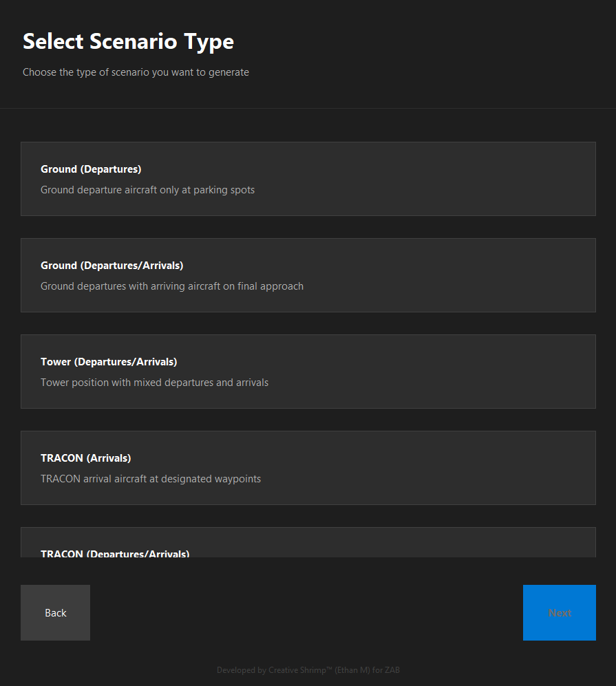Click the arriving aircraft on final description

(171, 286)
